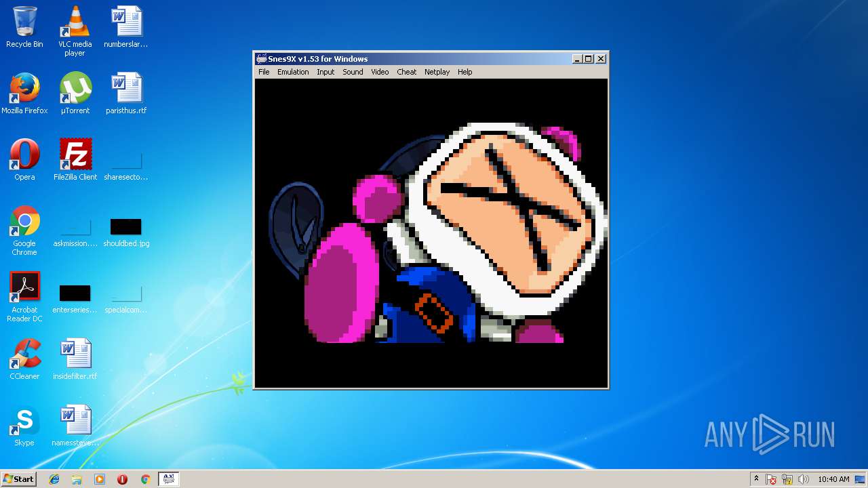Image resolution: width=868 pixels, height=488 pixels.
Task: Open the Input menu
Action: coord(325,72)
